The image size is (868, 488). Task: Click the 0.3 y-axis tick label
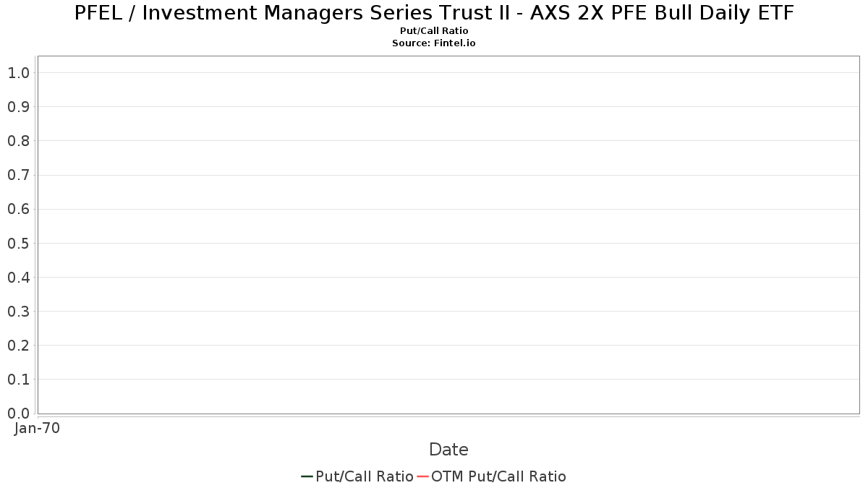[x=18, y=312]
